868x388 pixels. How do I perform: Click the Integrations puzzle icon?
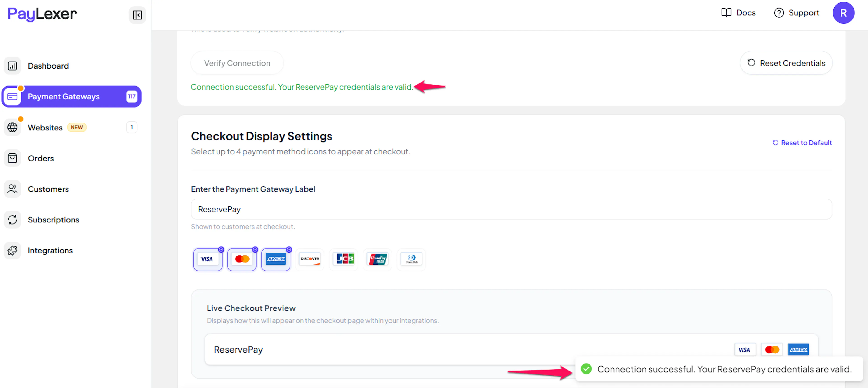12,251
